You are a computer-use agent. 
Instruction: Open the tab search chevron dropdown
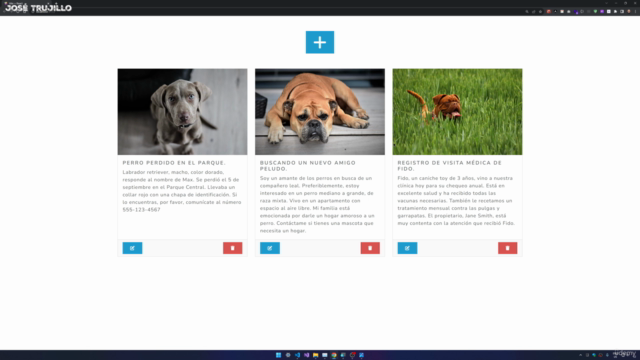607,3
